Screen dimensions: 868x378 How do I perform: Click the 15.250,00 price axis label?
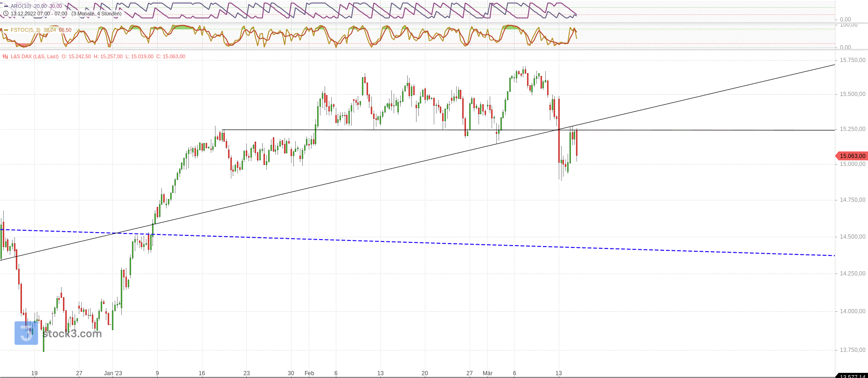click(x=853, y=129)
